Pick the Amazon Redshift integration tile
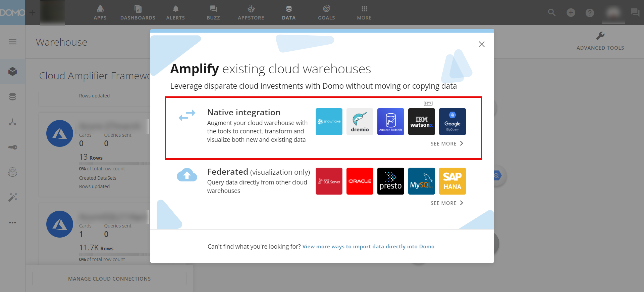The image size is (644, 292). click(x=390, y=121)
